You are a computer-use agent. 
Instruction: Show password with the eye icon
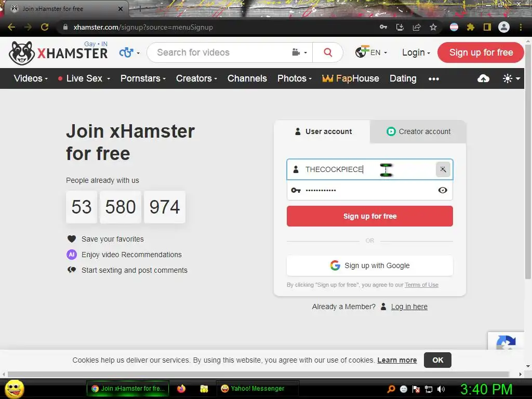point(443,190)
